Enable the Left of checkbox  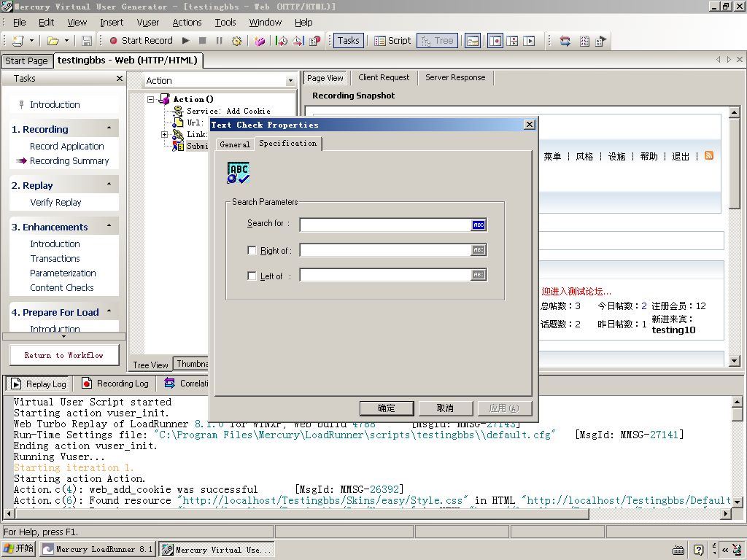pyautogui.click(x=252, y=276)
